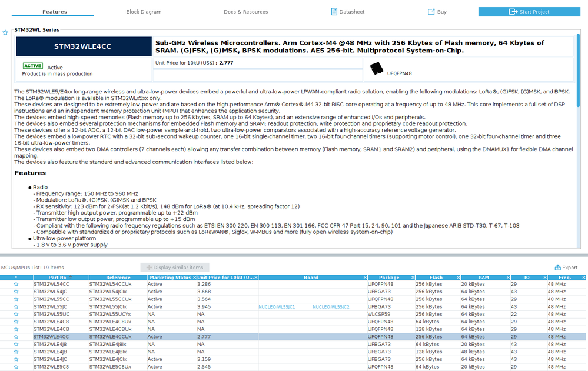Click the Buy external link icon
Screen dimensions: 588x371
[431, 12]
